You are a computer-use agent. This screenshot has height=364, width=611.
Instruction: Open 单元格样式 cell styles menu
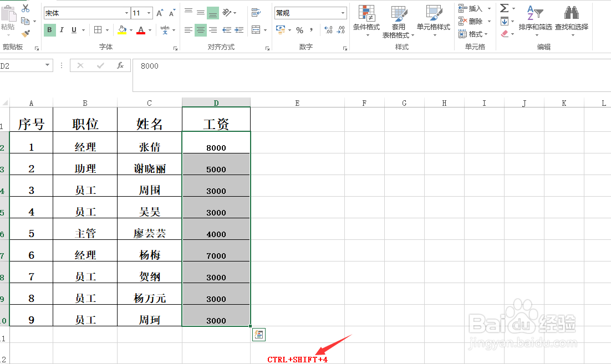click(x=434, y=21)
